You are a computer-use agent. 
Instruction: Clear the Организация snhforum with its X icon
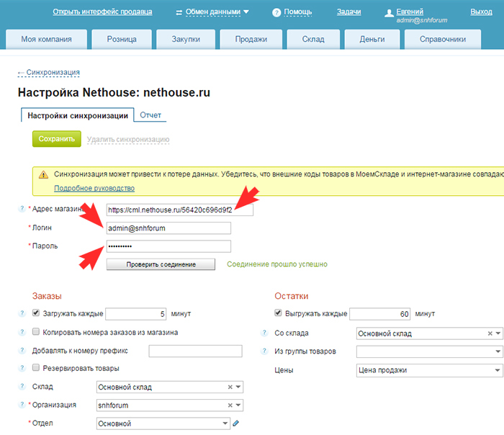[x=230, y=405]
